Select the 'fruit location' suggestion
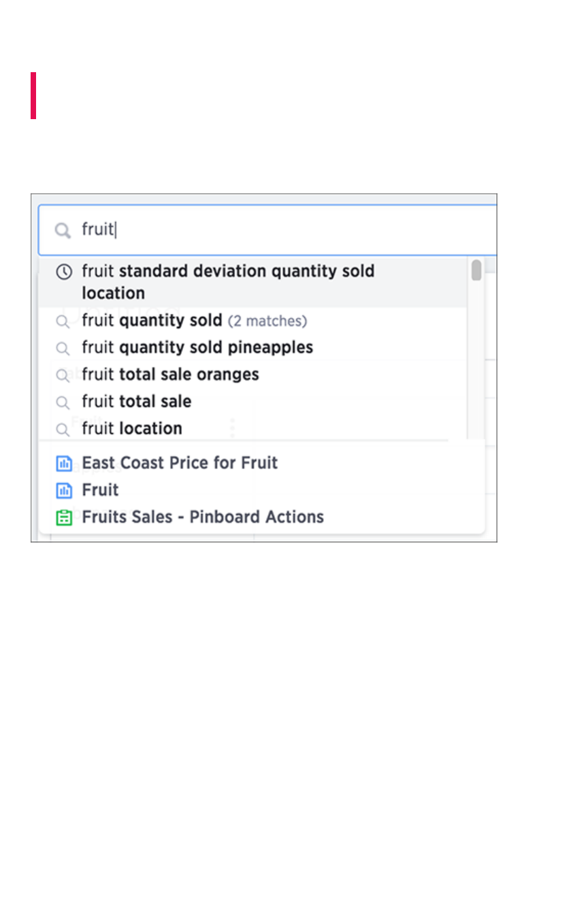The height and width of the screenshot is (915, 588). point(132,429)
